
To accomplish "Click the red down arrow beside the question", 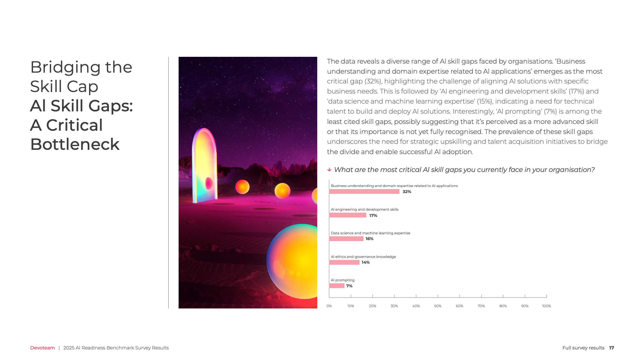I will pos(329,170).
